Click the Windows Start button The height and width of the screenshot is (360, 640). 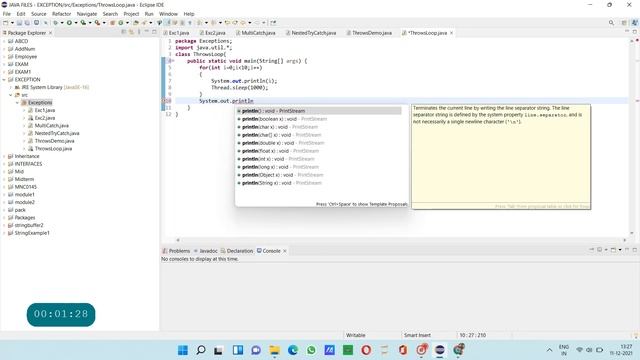[183, 350]
